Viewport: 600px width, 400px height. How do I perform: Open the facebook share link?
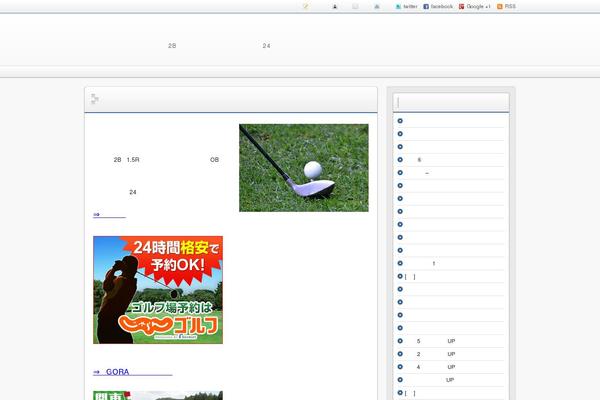tap(442, 7)
